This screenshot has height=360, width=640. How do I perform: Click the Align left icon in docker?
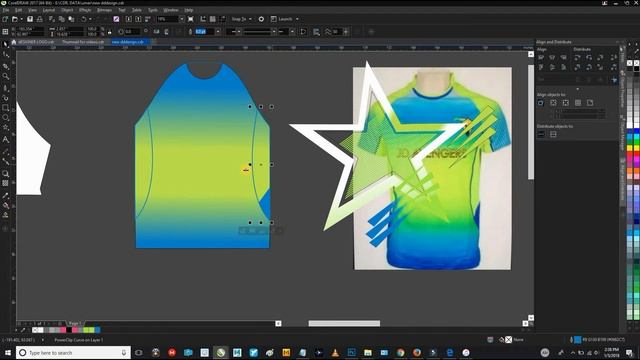pyautogui.click(x=541, y=58)
